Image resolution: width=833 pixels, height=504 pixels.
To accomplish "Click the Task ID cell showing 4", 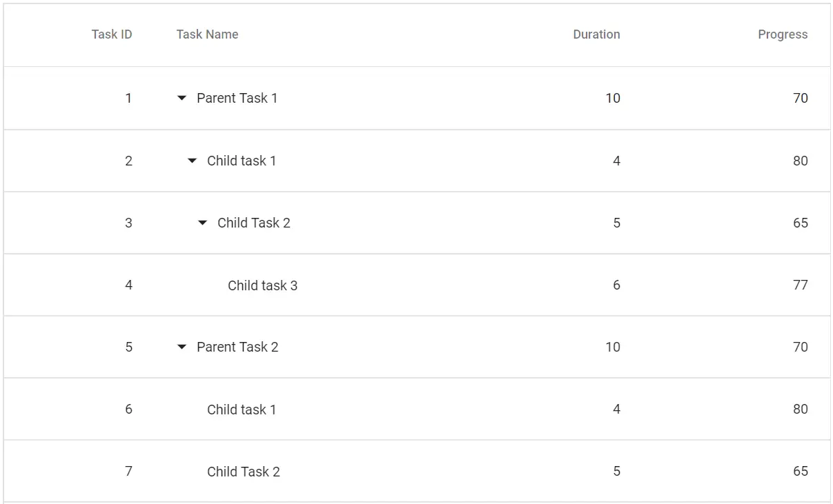I will tap(128, 285).
